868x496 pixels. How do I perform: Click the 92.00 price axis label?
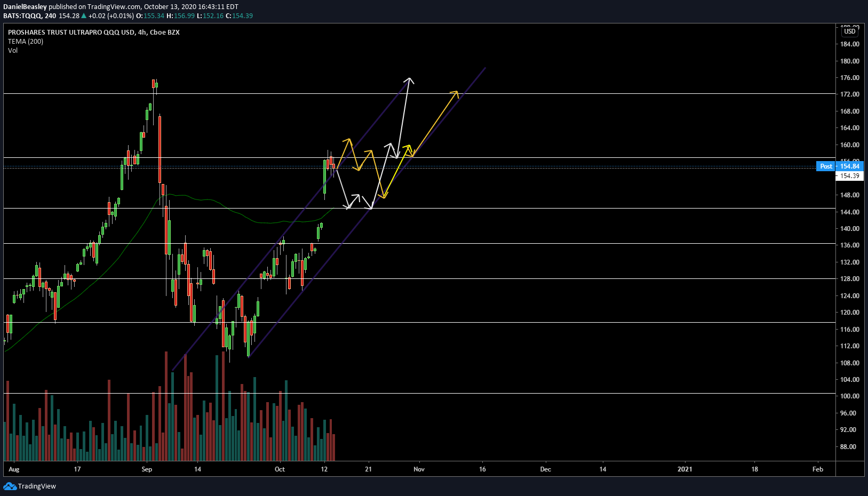[848, 430]
